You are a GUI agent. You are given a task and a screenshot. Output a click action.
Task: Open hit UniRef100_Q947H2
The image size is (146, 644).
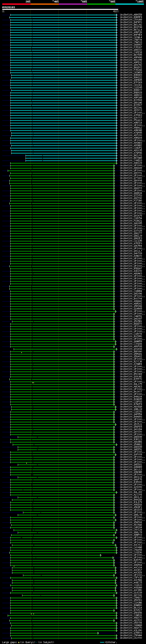tap(131, 65)
